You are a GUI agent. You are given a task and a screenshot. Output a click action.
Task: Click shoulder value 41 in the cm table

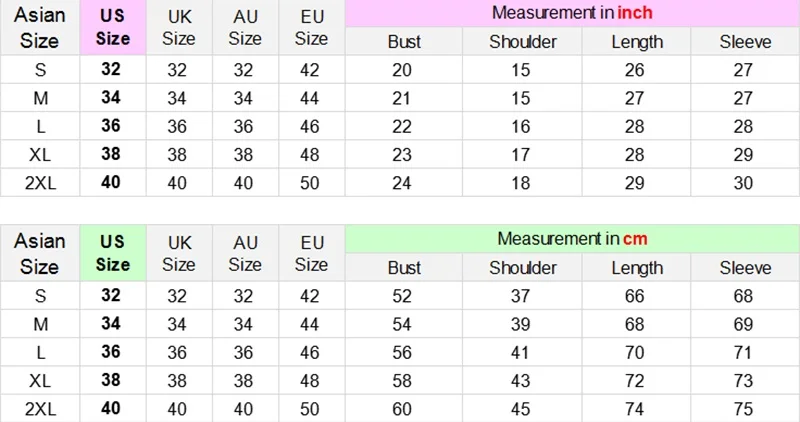coord(520,352)
